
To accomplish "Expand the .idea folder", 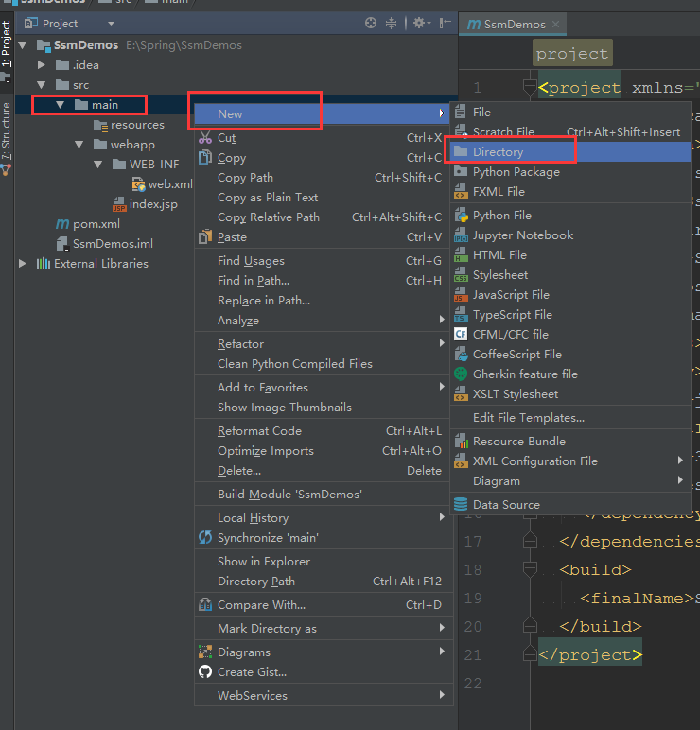I will pos(42,65).
